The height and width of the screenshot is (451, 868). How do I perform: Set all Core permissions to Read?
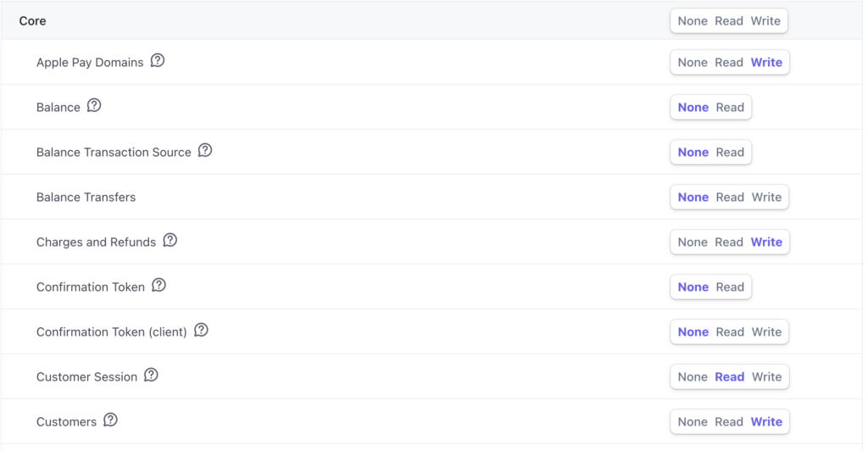(x=729, y=21)
